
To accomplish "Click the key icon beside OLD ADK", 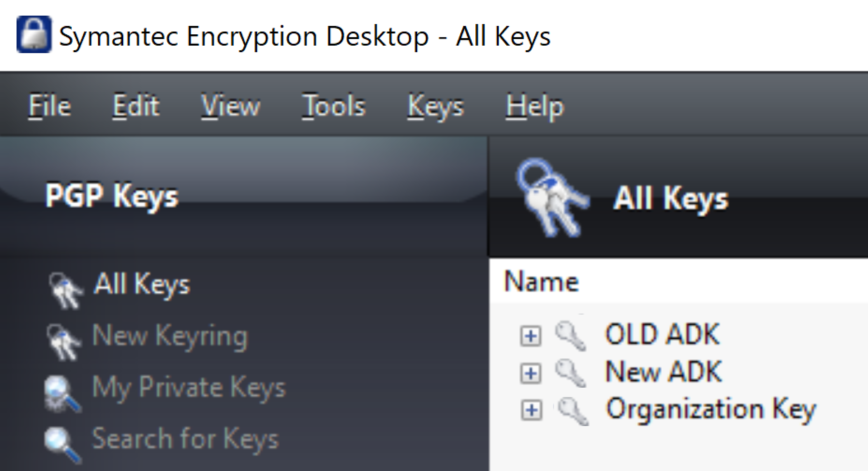I will [571, 336].
